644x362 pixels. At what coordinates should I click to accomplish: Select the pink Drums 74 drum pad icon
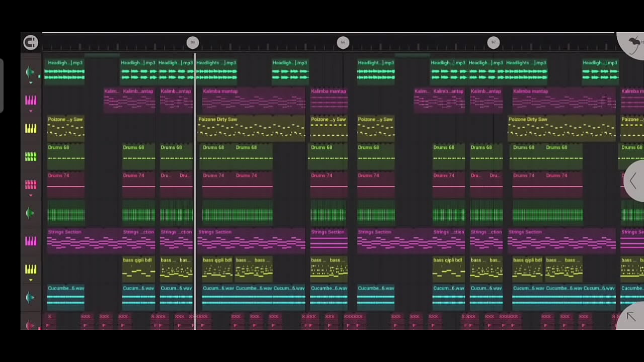[x=31, y=185]
